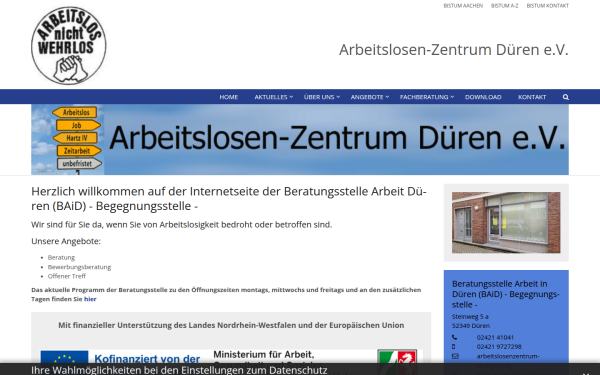
Task: Click the heading 'Herzlich willkommen auf der Internetseite'
Action: point(229,199)
